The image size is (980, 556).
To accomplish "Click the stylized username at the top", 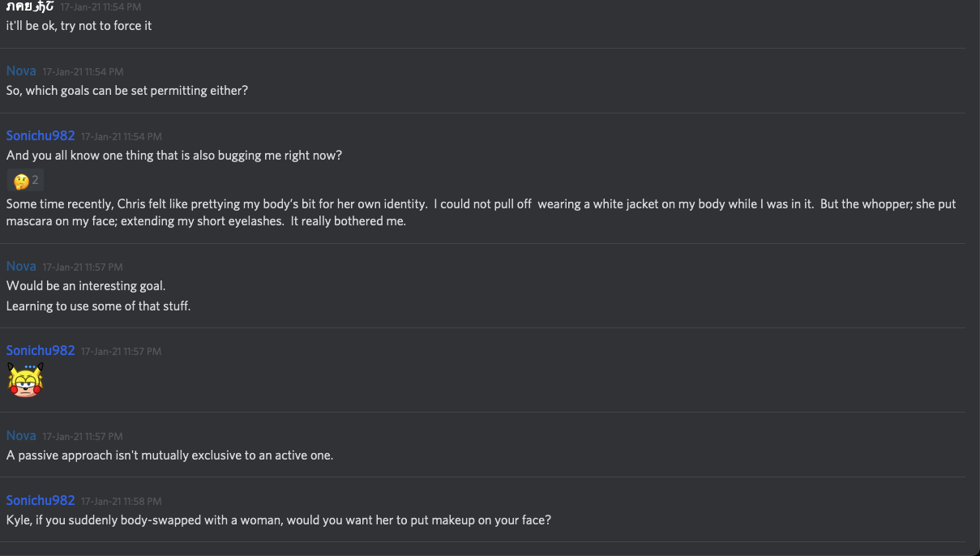I will click(x=30, y=6).
